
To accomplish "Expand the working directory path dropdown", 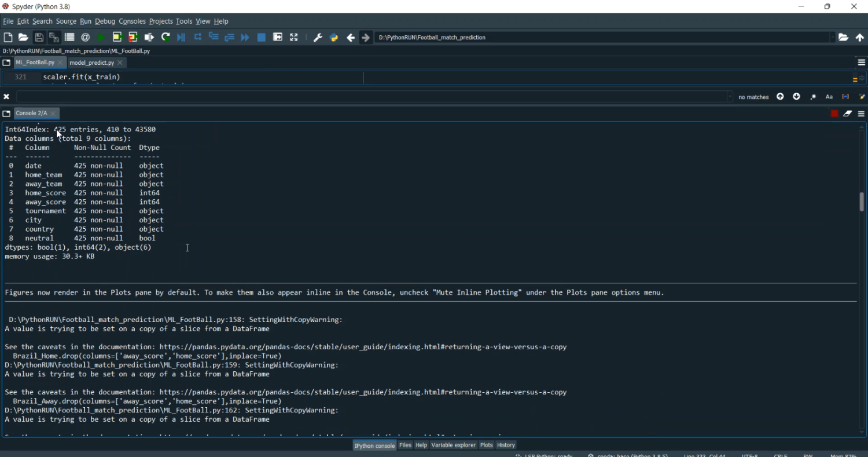I will click(833, 38).
